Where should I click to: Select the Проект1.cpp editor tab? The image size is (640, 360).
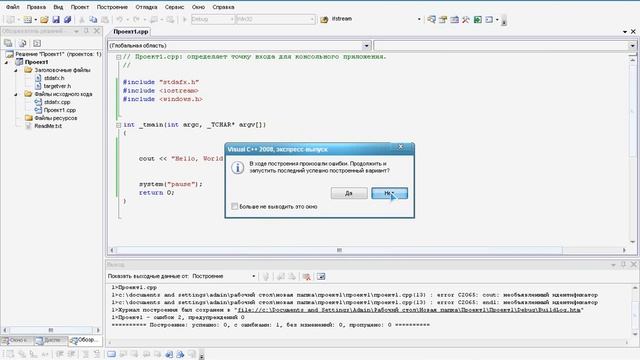point(131,31)
